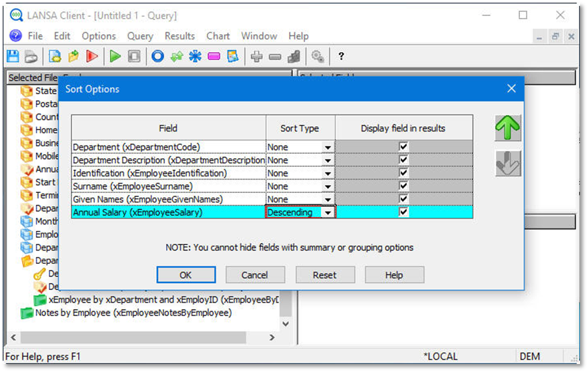
Task: Toggle display checkbox for Department Description
Action: coord(404,160)
